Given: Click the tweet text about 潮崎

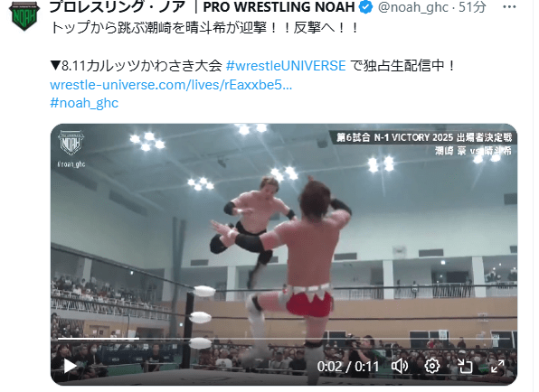Looking at the screenshot, I should click(x=204, y=28).
